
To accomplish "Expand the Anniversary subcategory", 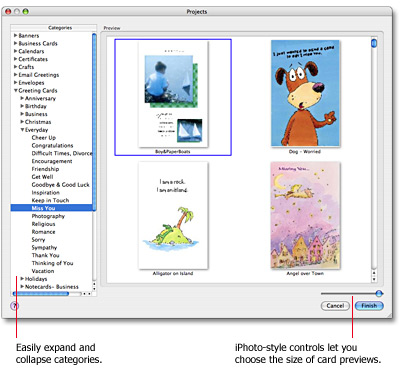I will (x=22, y=98).
